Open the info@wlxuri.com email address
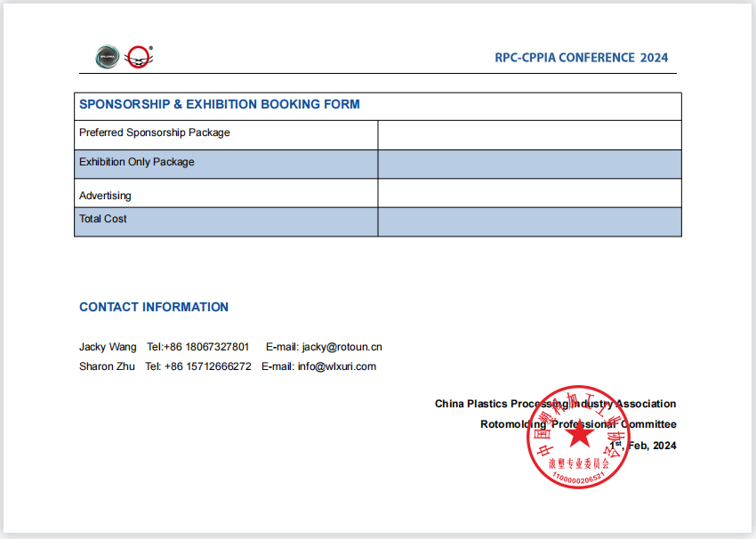Screen dimensions: 756x539 (336, 366)
